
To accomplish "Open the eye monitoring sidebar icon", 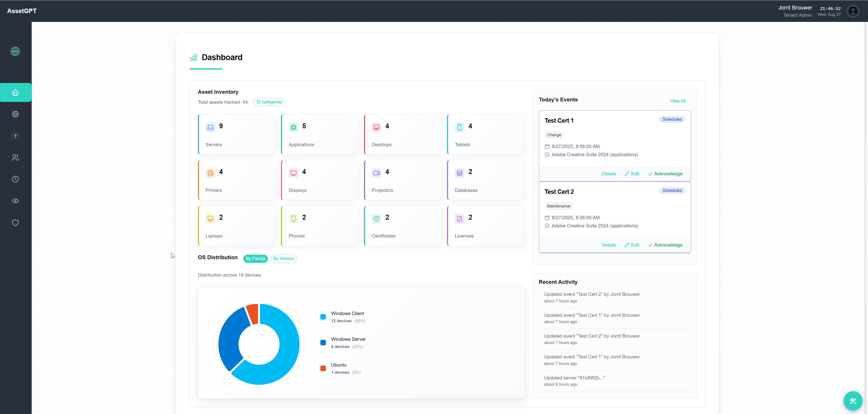I will tap(15, 201).
